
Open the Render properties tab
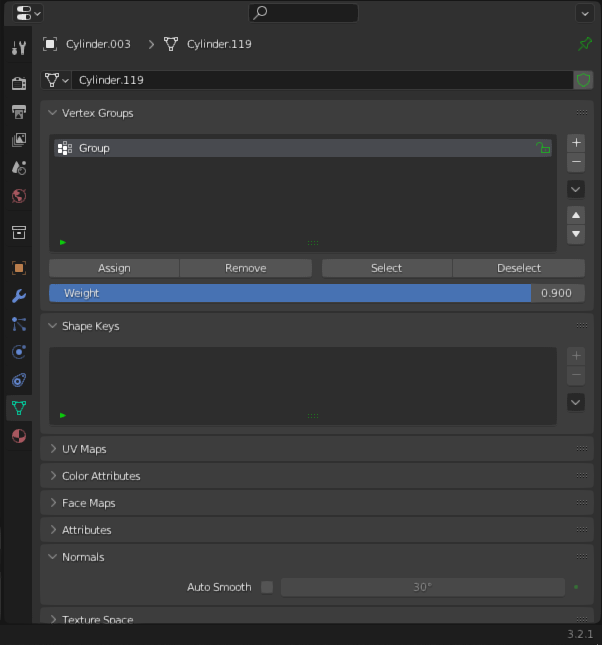tap(19, 84)
